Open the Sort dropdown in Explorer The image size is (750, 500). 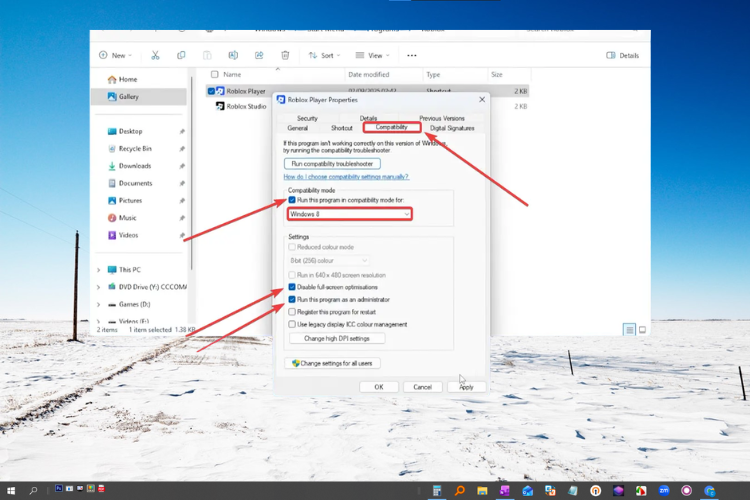pyautogui.click(x=324, y=56)
